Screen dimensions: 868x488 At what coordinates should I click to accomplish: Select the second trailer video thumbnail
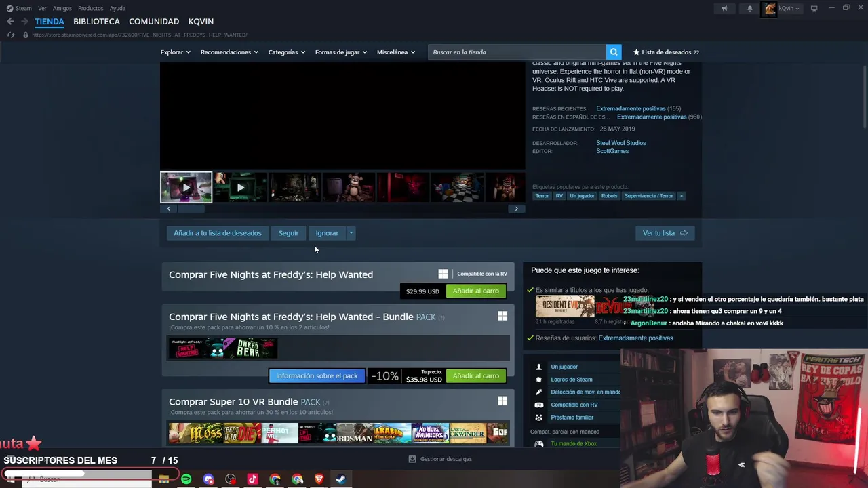pos(240,188)
